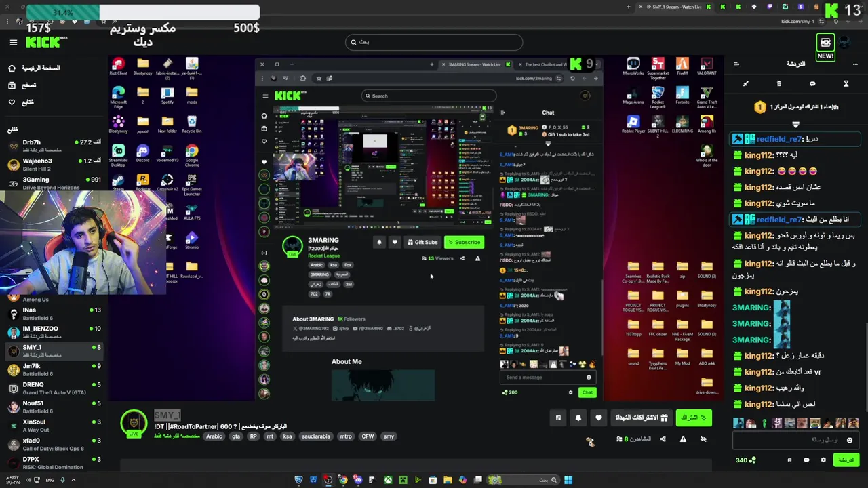Expand the gift leaderboard chevron under chat header
Viewport: 868px width, 488px height.
point(796,124)
